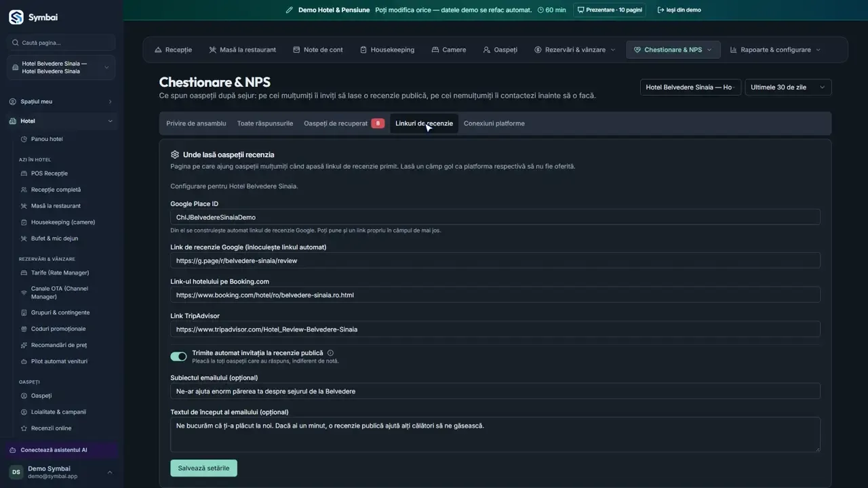
Task: Expand the Spațiul meu sidebar section
Action: tap(62, 102)
